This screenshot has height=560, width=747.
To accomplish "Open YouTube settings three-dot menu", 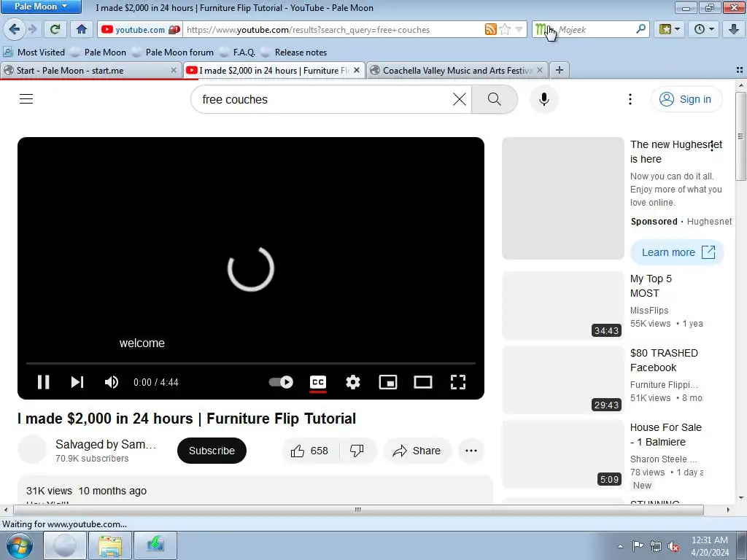I will pyautogui.click(x=630, y=99).
